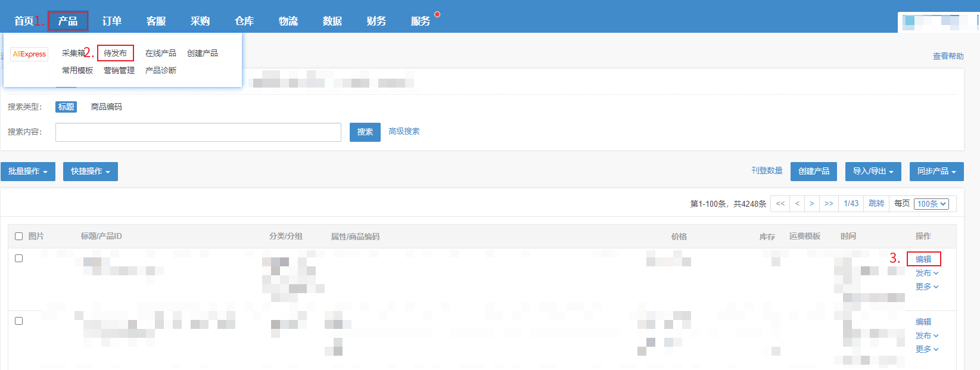Go to next page with >
980x370 pixels.
[812, 204]
